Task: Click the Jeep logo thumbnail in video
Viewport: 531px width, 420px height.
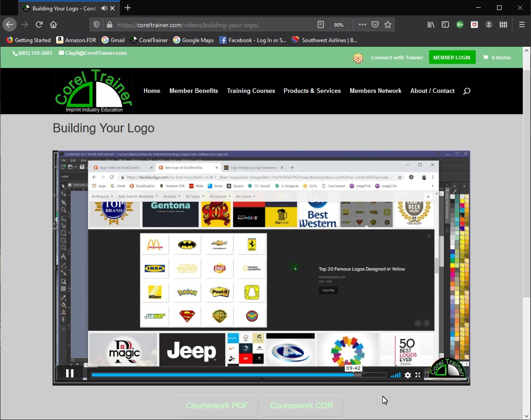Action: [x=192, y=350]
